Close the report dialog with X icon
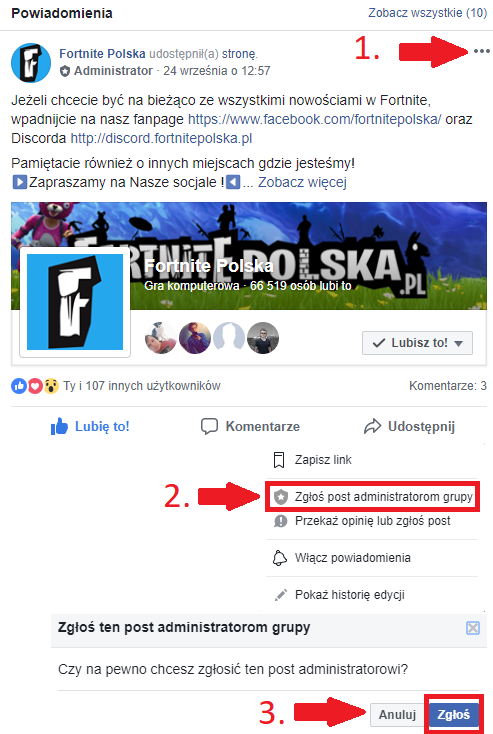 click(473, 628)
